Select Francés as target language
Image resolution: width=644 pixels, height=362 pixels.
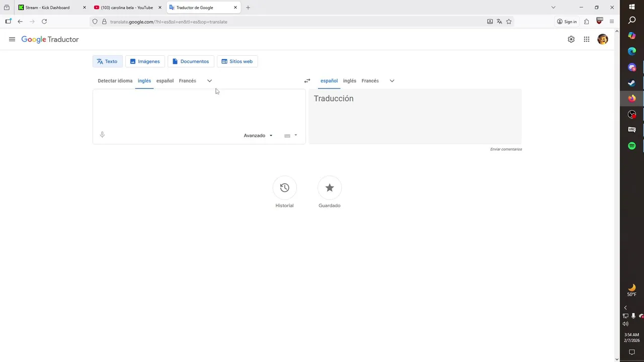[x=370, y=80]
